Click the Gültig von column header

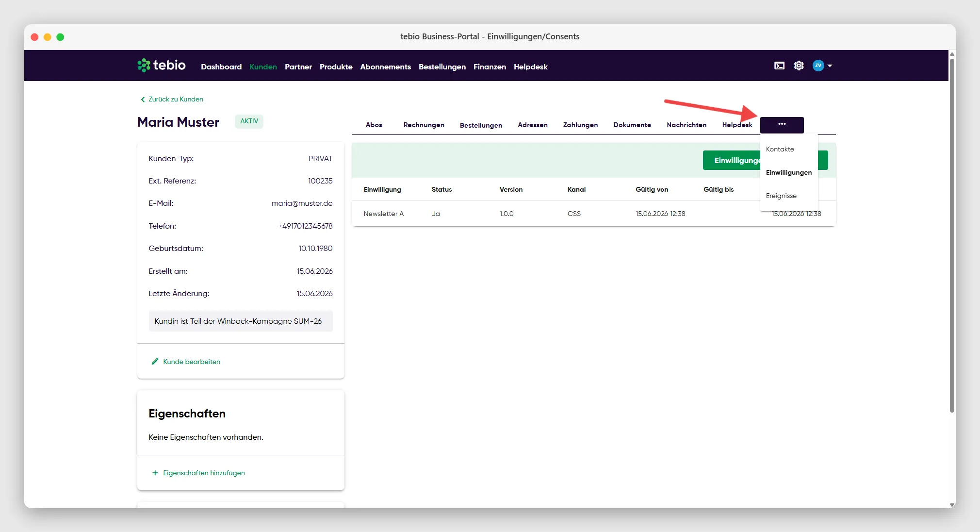[x=652, y=189]
